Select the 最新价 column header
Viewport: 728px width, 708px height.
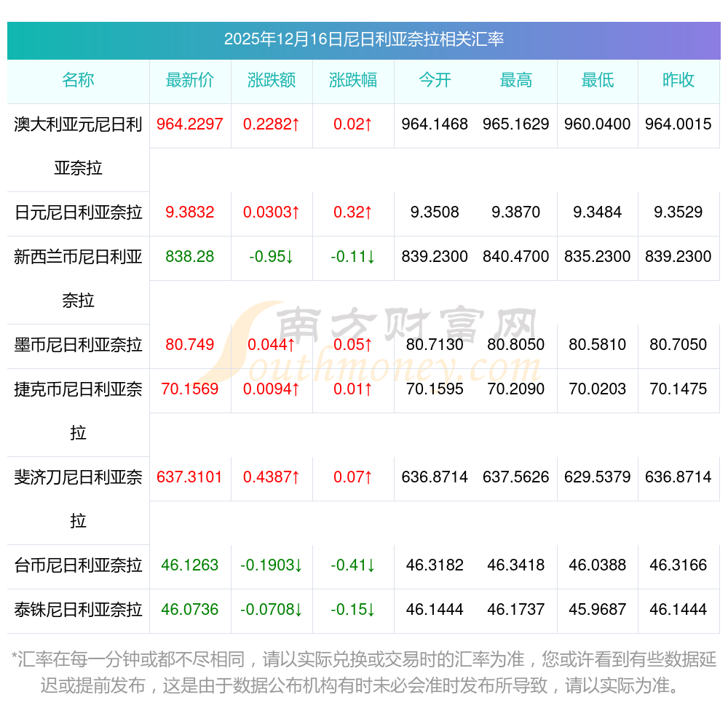pos(190,80)
